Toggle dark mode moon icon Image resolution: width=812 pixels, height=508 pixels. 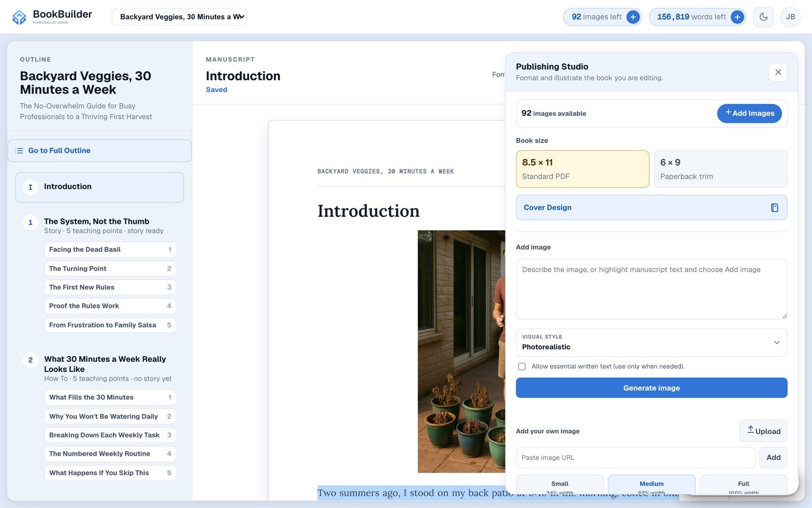pos(763,17)
